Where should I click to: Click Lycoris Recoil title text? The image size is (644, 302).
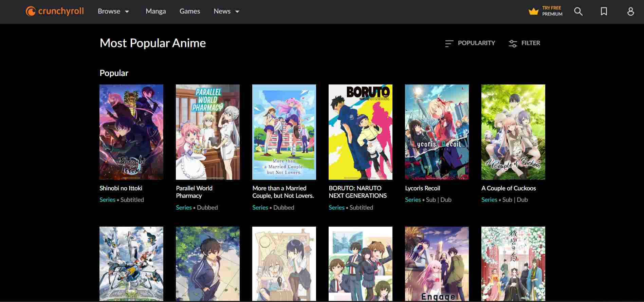coord(423,188)
